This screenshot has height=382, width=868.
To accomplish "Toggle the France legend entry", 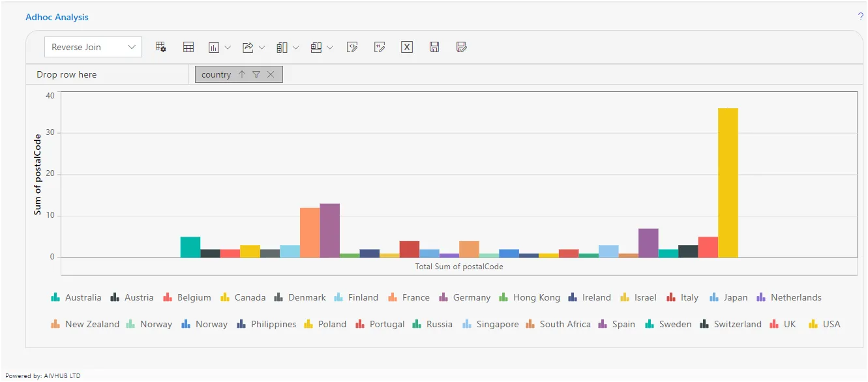I will (409, 297).
